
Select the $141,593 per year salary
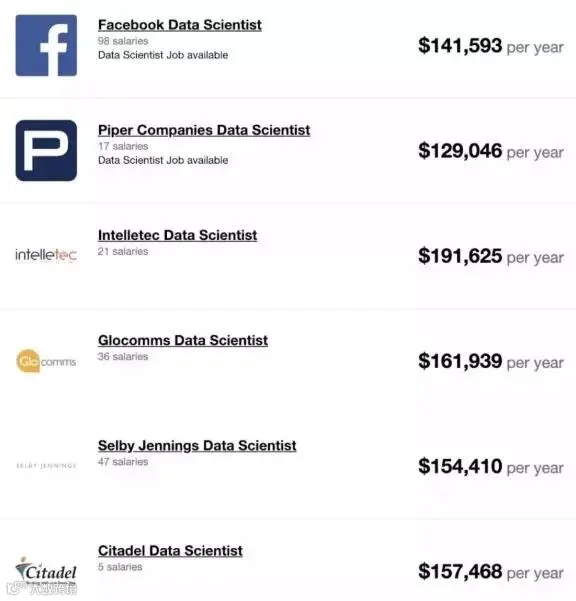pos(491,46)
